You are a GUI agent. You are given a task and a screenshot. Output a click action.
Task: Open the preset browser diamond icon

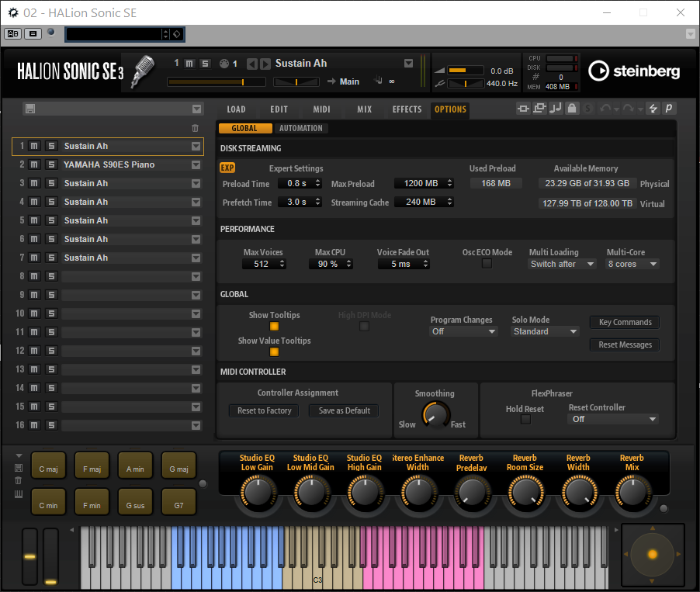177,34
